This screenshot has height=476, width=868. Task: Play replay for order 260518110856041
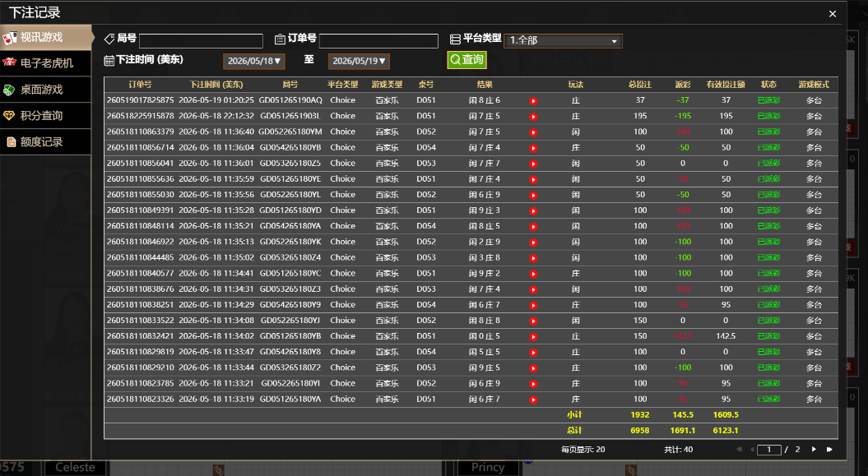(533, 164)
